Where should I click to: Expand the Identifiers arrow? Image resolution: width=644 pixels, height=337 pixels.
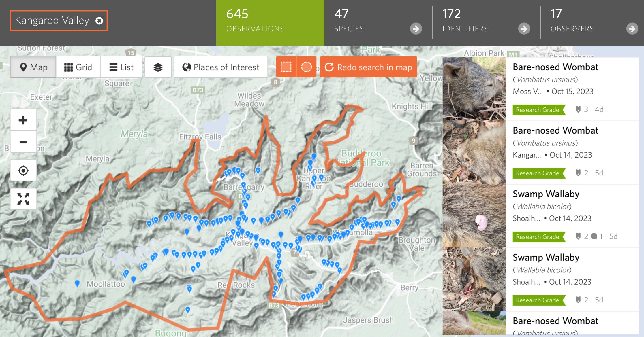coord(524,29)
